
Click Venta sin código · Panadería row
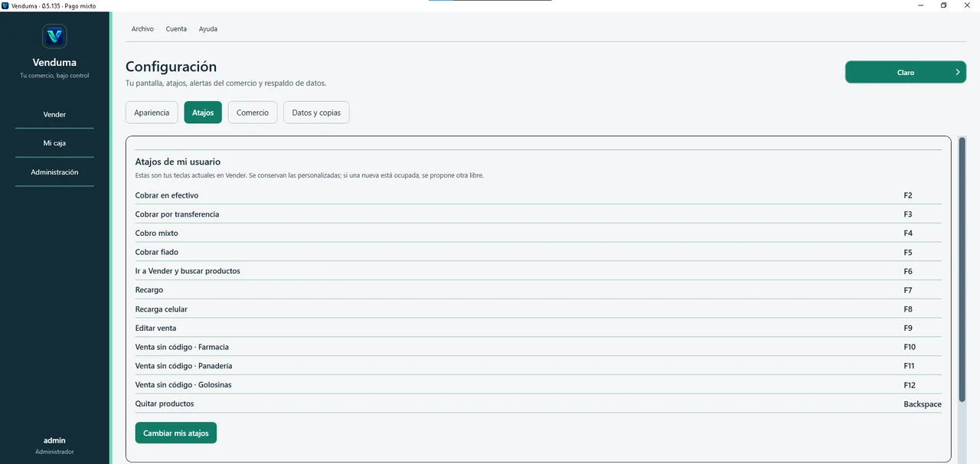click(x=538, y=366)
